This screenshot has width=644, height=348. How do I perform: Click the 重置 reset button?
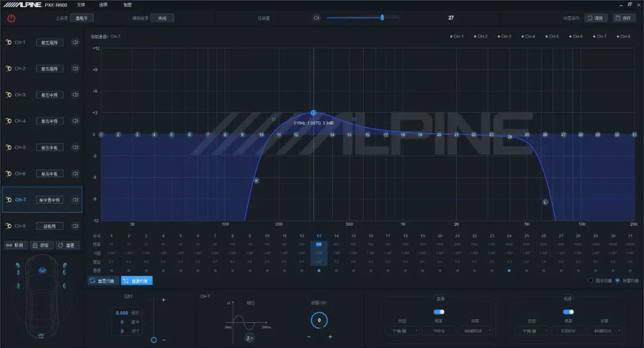click(67, 245)
